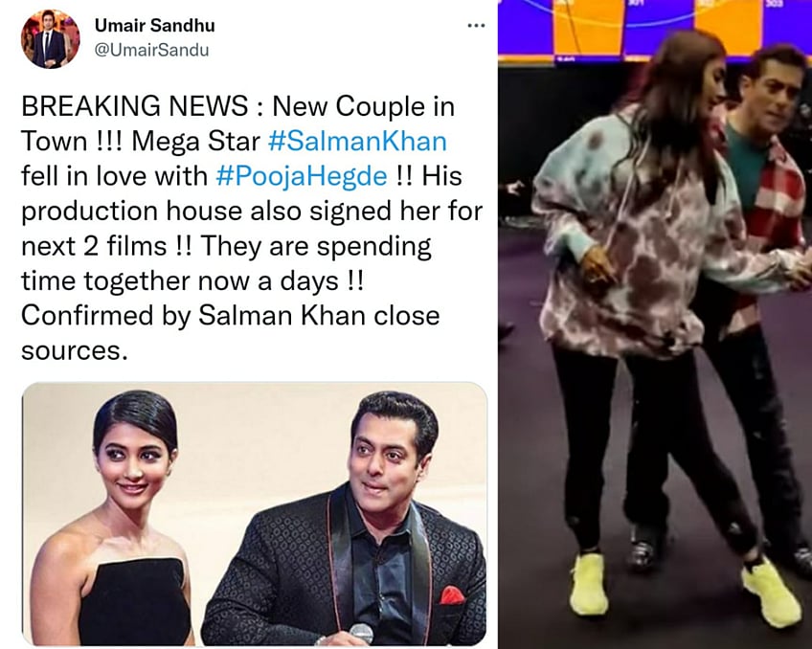Select the microphone at the photo's bottom
The image size is (812, 649).
[361, 634]
